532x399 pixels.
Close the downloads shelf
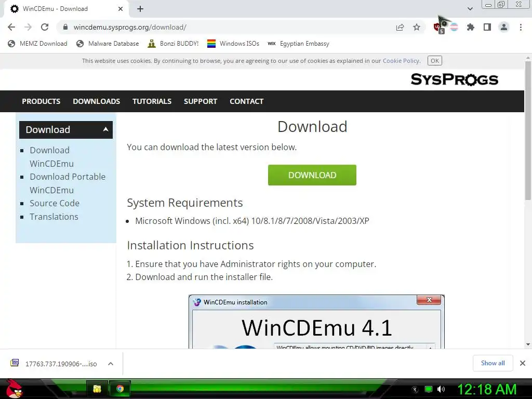(523, 363)
